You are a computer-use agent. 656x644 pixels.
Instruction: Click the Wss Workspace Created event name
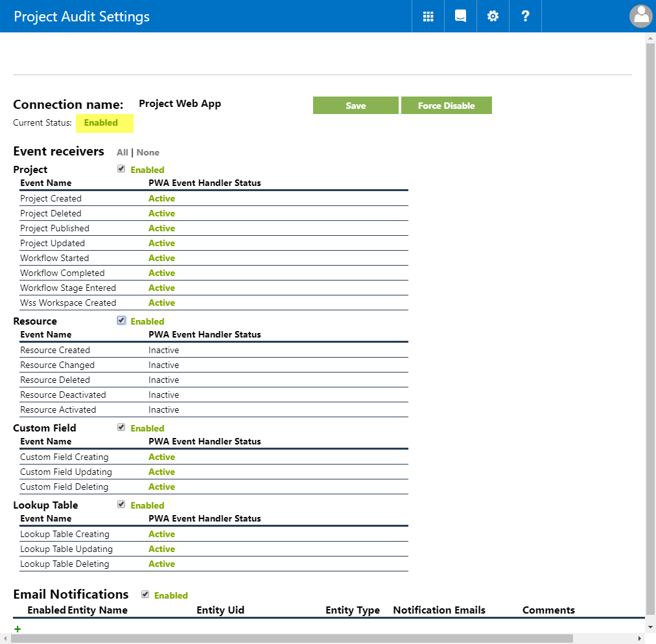(x=68, y=303)
